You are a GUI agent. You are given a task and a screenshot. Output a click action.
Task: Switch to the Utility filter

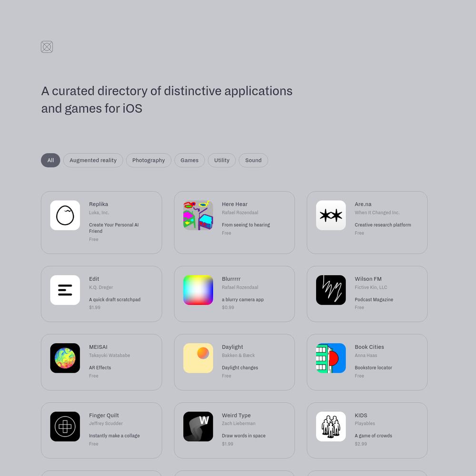click(222, 160)
